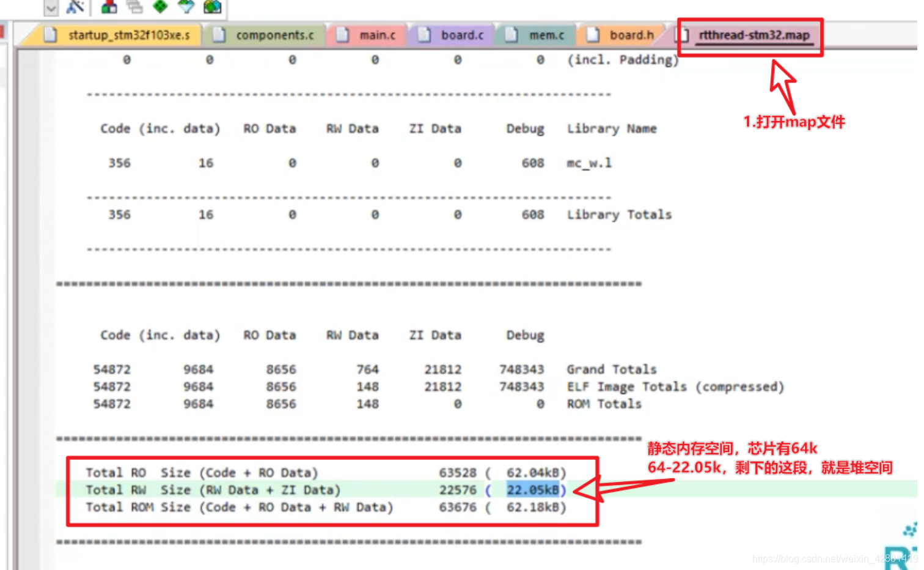Click 9684 inc. data in ELF Image row

[199, 387]
